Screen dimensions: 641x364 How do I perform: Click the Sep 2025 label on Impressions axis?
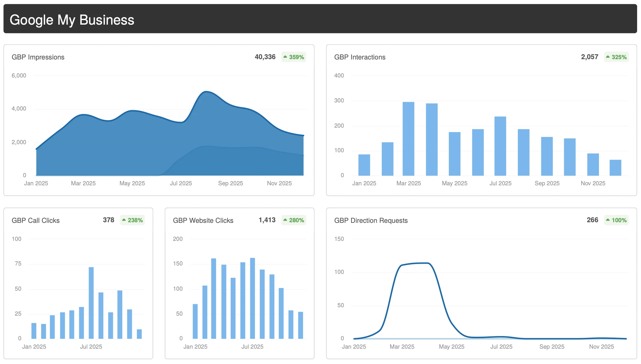230,183
